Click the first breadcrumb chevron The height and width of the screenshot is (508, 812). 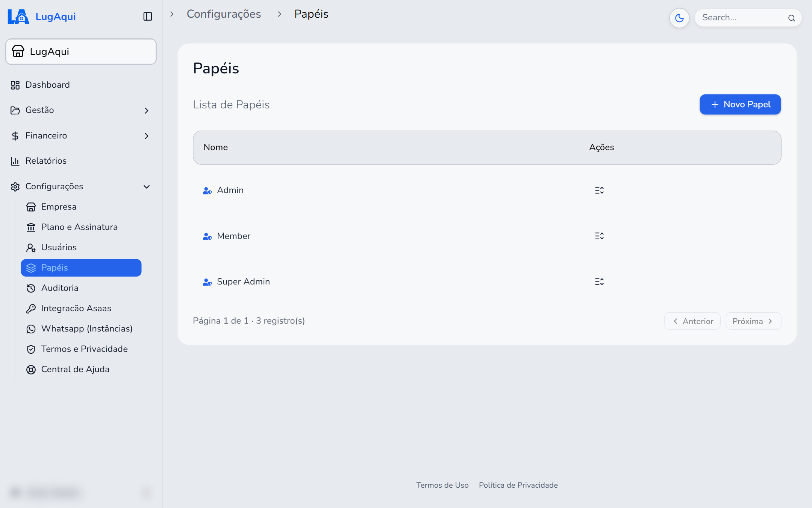(x=172, y=14)
